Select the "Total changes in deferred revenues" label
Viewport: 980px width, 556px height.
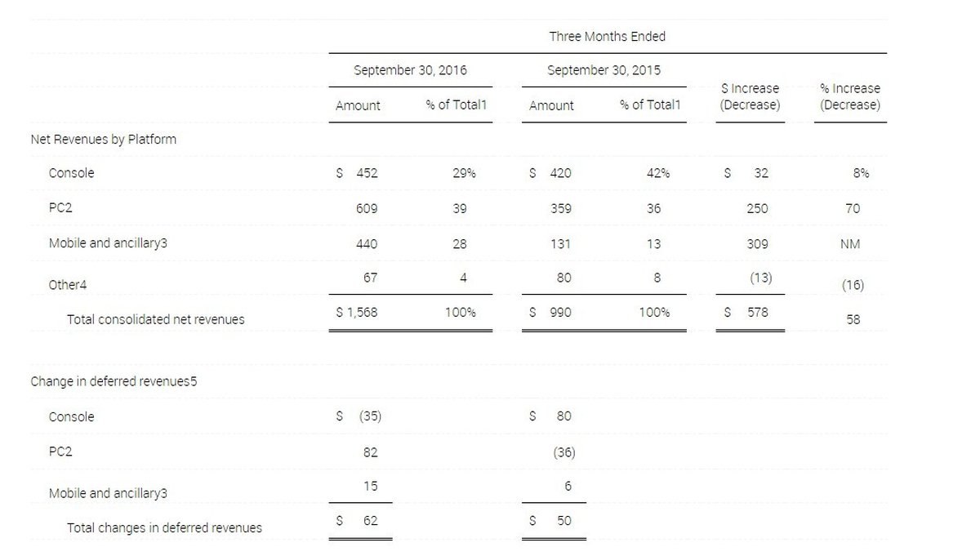coord(164,527)
